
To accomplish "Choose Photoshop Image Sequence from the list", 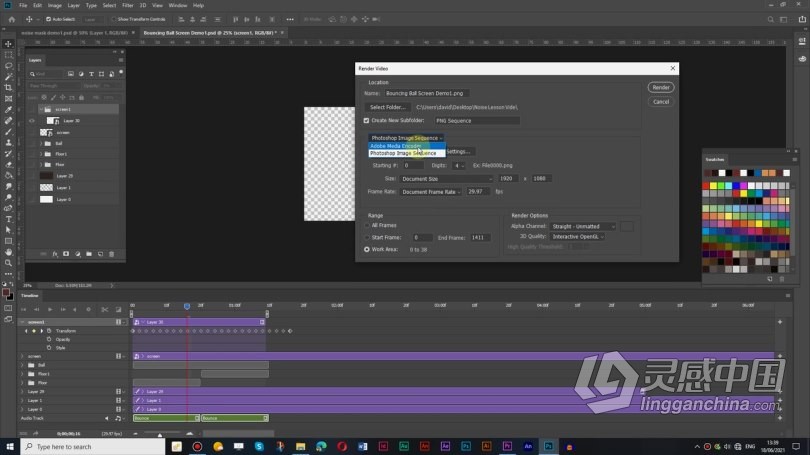I will (x=407, y=153).
